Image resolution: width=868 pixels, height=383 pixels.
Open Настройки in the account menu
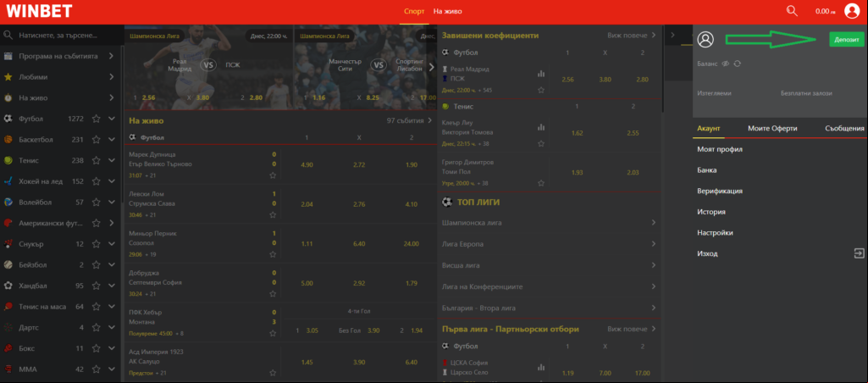pyautogui.click(x=716, y=233)
